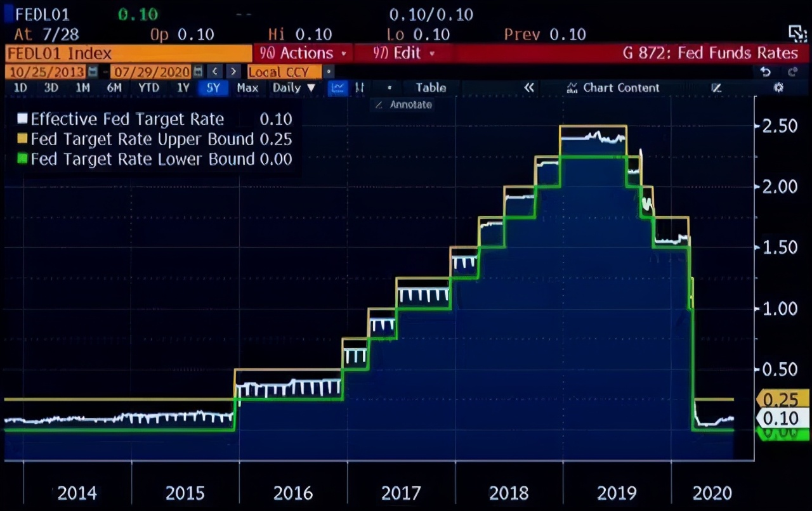This screenshot has width=812, height=511.
Task: Collapse panel with double chevron icon
Action: (529, 88)
